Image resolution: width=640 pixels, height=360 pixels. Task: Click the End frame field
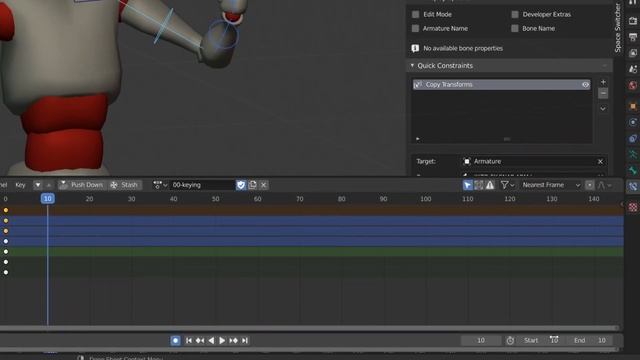coord(590,340)
